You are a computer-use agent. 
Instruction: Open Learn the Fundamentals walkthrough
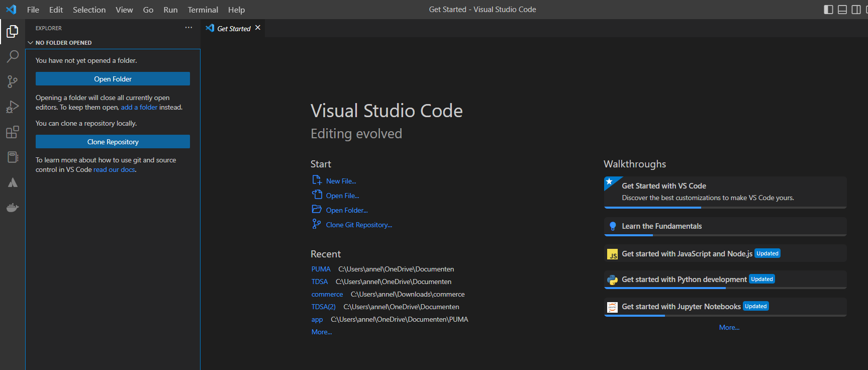[725, 227]
